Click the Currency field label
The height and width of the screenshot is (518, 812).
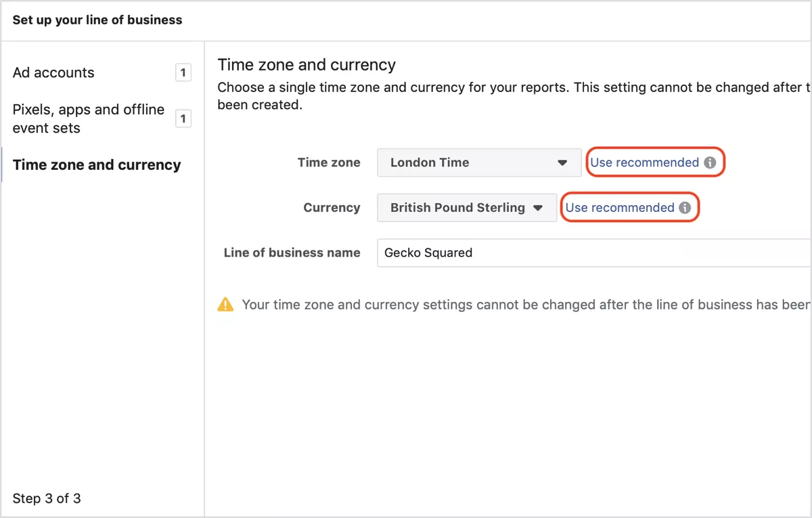[x=332, y=208]
